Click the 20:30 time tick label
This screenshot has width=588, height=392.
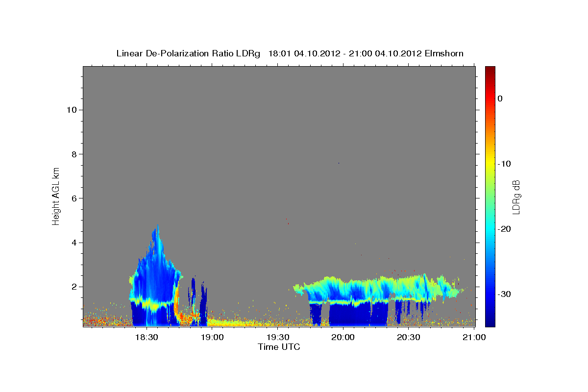pyautogui.click(x=408, y=337)
